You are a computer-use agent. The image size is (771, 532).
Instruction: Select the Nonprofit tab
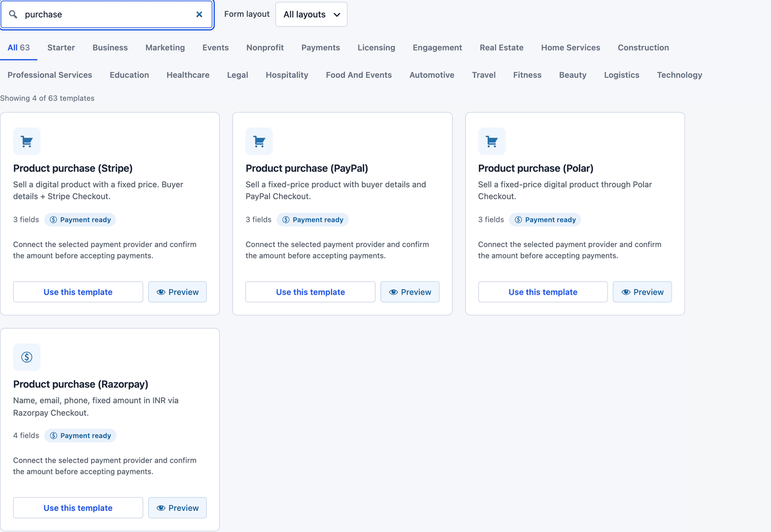pyautogui.click(x=265, y=48)
